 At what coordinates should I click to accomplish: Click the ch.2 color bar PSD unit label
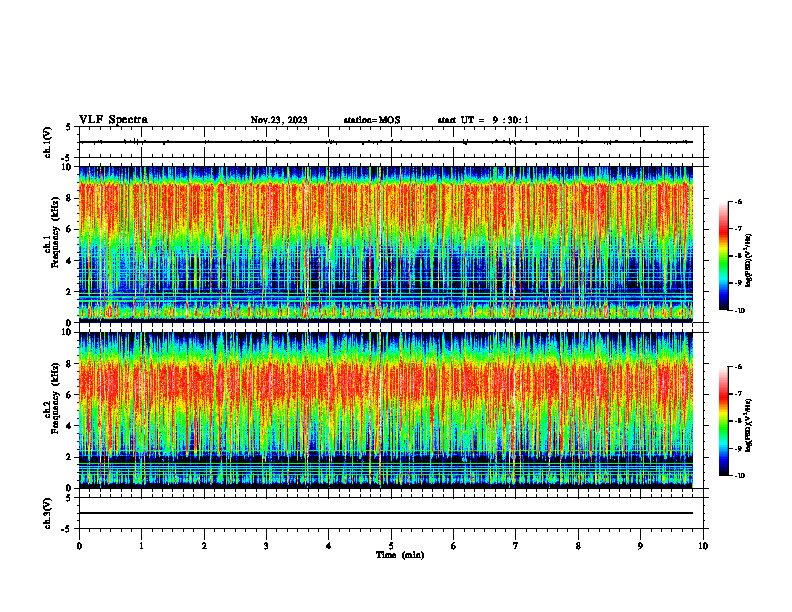[x=749, y=425]
